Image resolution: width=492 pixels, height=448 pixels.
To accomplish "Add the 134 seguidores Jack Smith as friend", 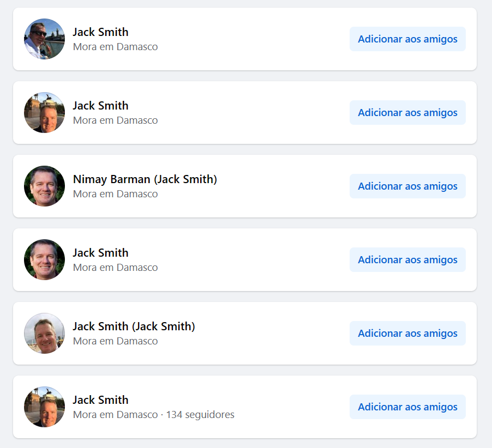I will (x=407, y=407).
